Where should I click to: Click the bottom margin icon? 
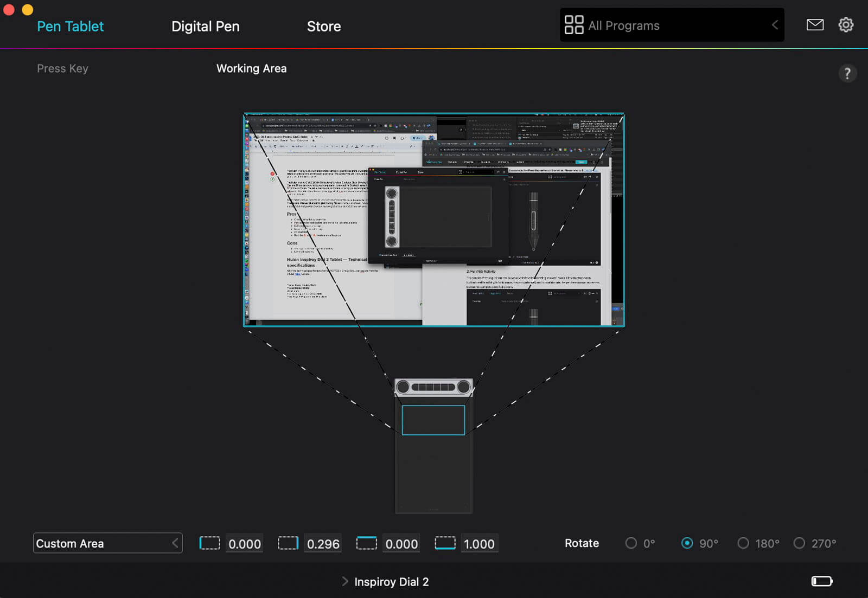(445, 543)
